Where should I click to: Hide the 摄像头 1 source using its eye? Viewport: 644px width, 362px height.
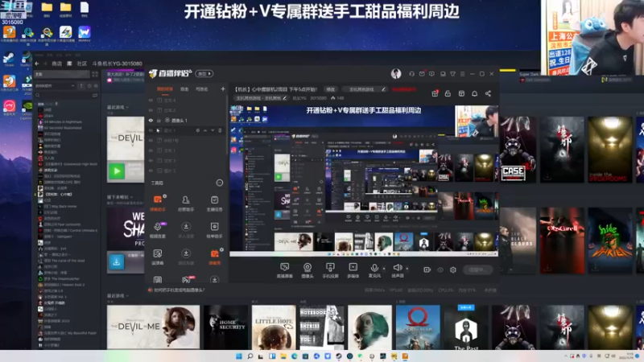tap(151, 120)
